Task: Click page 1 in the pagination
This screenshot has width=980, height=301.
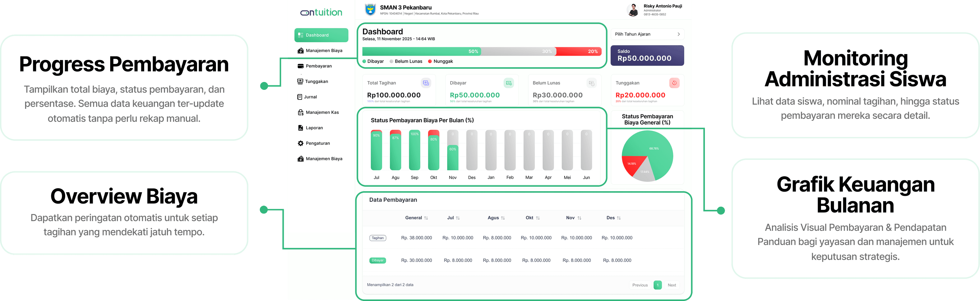Action: 657,285
